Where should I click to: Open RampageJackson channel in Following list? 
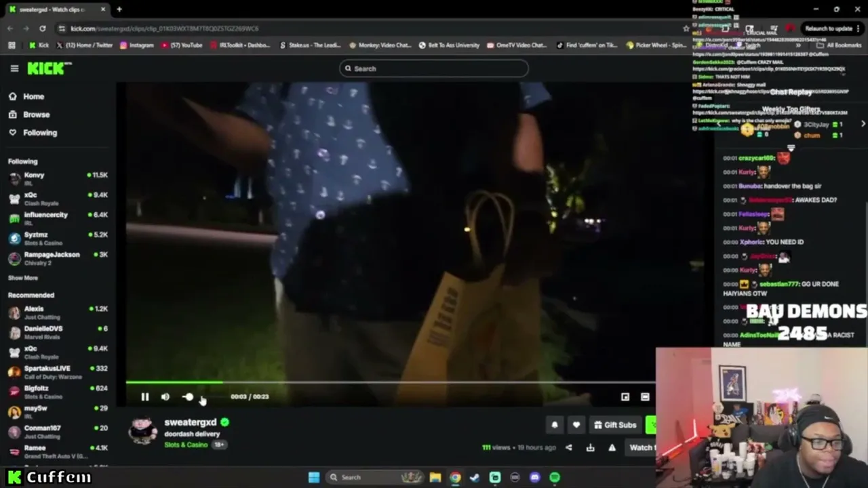58,258
